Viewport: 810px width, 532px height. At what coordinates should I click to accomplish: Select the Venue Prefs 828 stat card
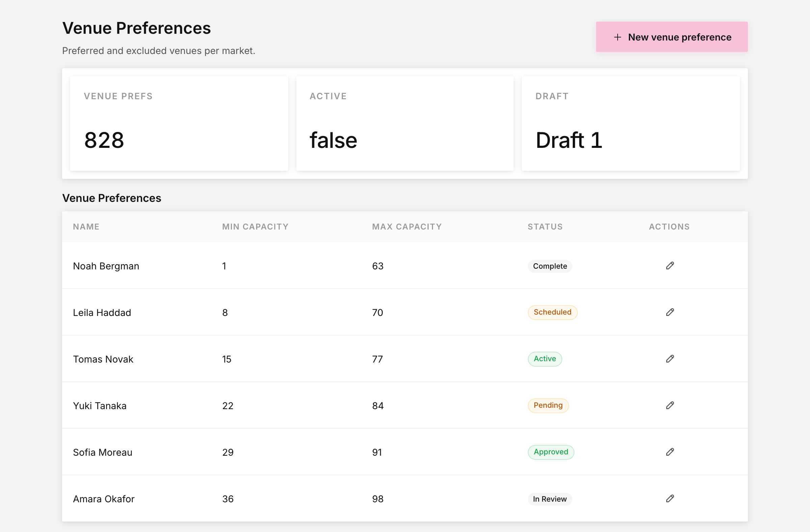(x=179, y=124)
